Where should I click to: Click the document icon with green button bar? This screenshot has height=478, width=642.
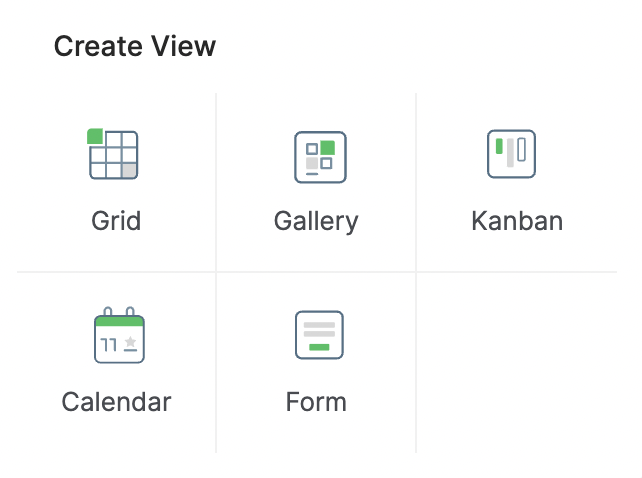(x=319, y=336)
